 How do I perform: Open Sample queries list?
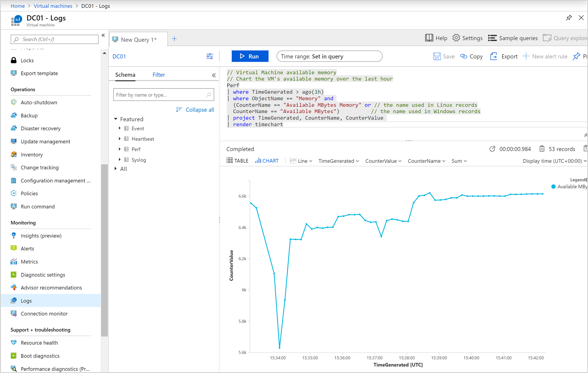(x=513, y=38)
